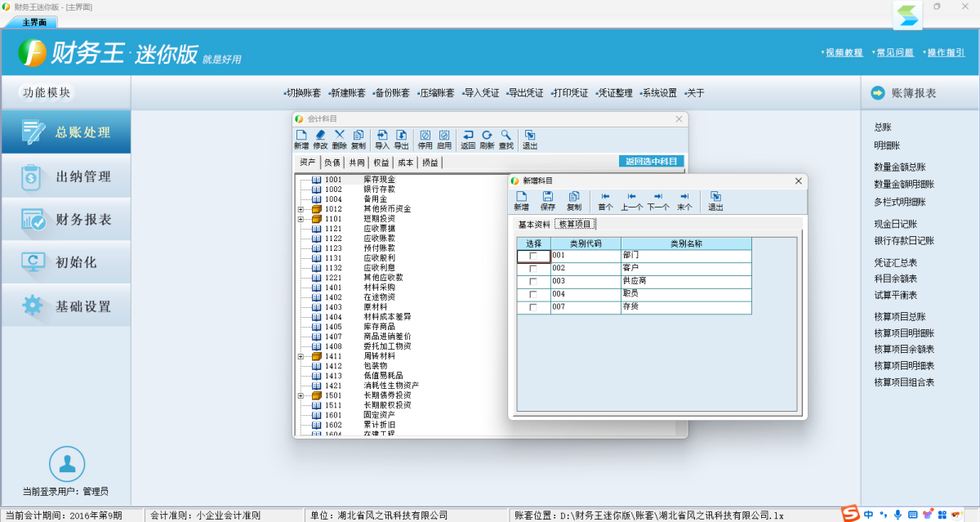Click the 返回选中科目 button
The width and height of the screenshot is (980, 522).
tap(651, 162)
